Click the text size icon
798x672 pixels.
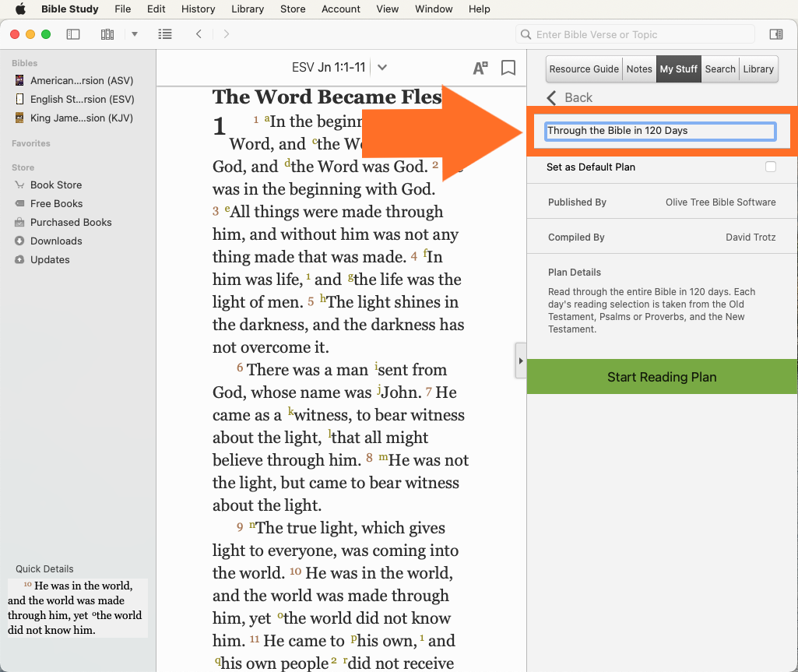pyautogui.click(x=480, y=68)
